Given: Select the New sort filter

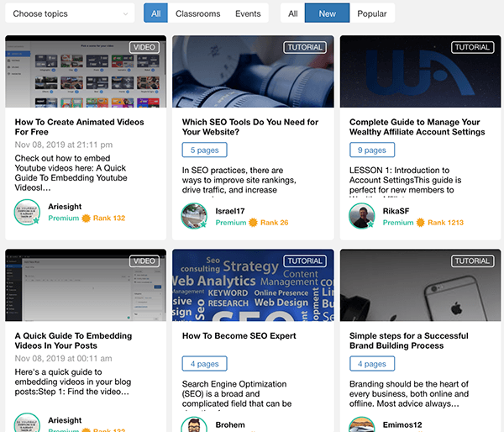Looking at the screenshot, I should coord(328,13).
